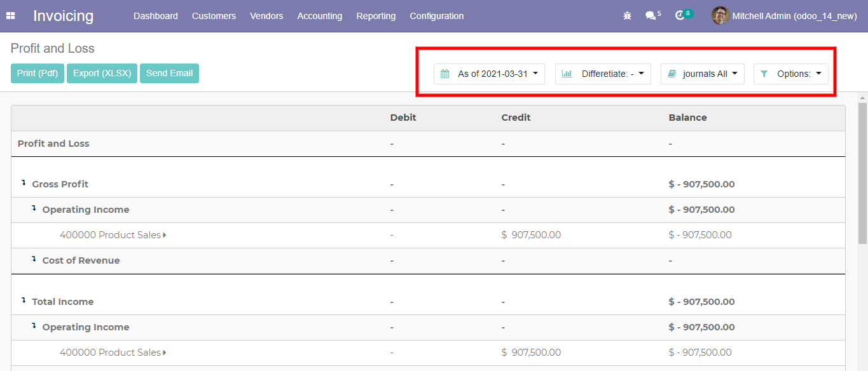Screen dimensions: 868x371
Task: Click the debug bug icon
Action: point(627,16)
